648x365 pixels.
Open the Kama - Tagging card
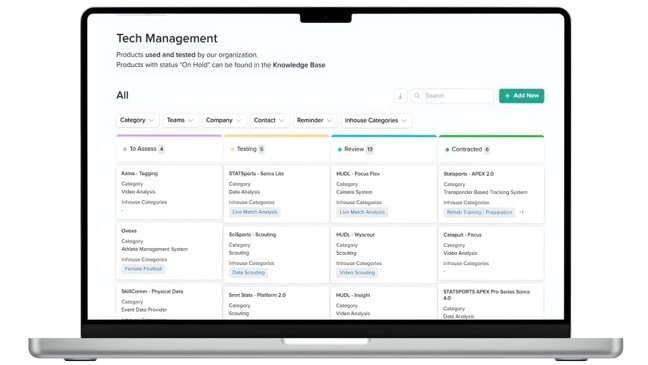169,192
